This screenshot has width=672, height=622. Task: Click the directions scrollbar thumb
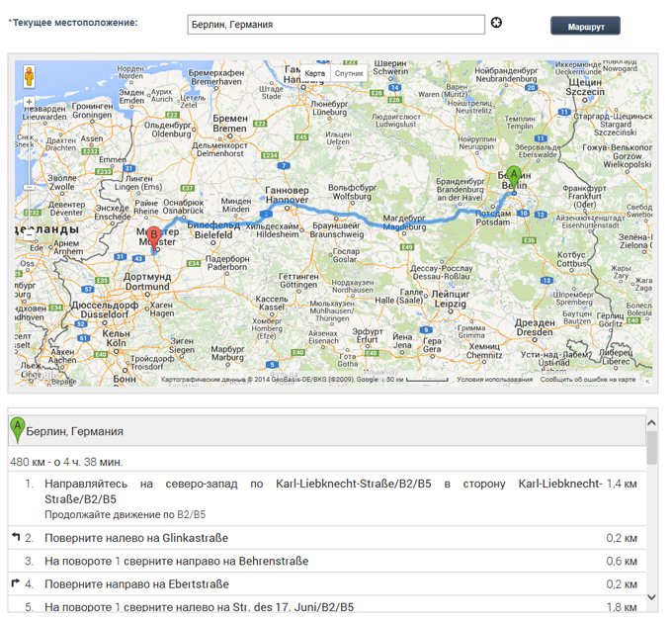coord(652,447)
